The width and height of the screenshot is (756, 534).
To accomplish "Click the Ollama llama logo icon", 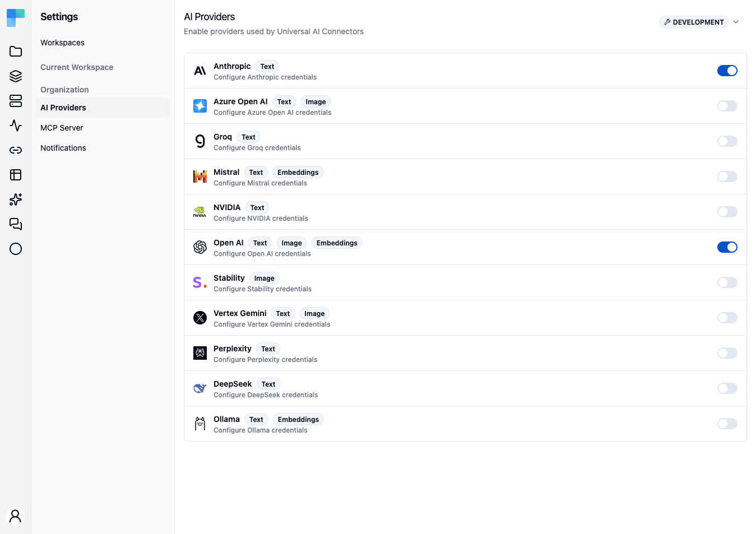I will pyautogui.click(x=200, y=424).
